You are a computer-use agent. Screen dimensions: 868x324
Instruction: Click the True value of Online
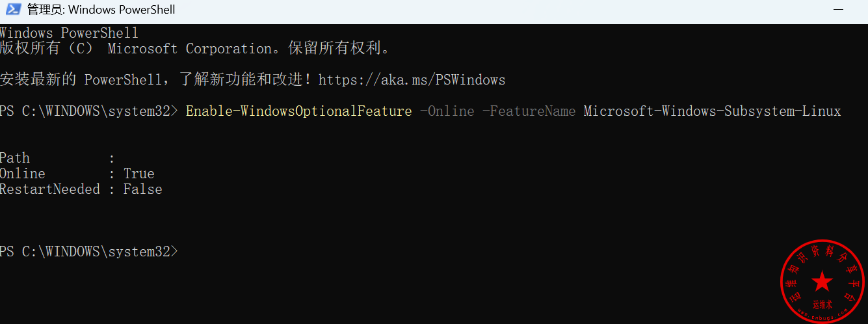[x=139, y=174]
